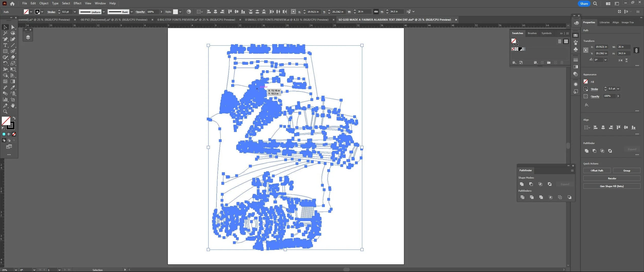The image size is (644, 272).
Task: Click fill color box in control bar
Action: 26,12
